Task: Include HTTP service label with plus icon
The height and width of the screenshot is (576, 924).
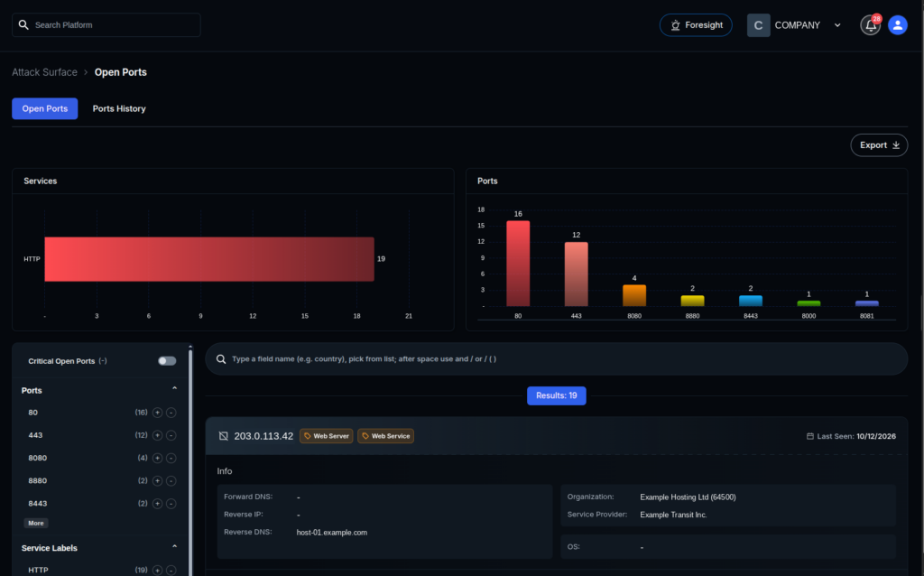Action: tap(157, 570)
